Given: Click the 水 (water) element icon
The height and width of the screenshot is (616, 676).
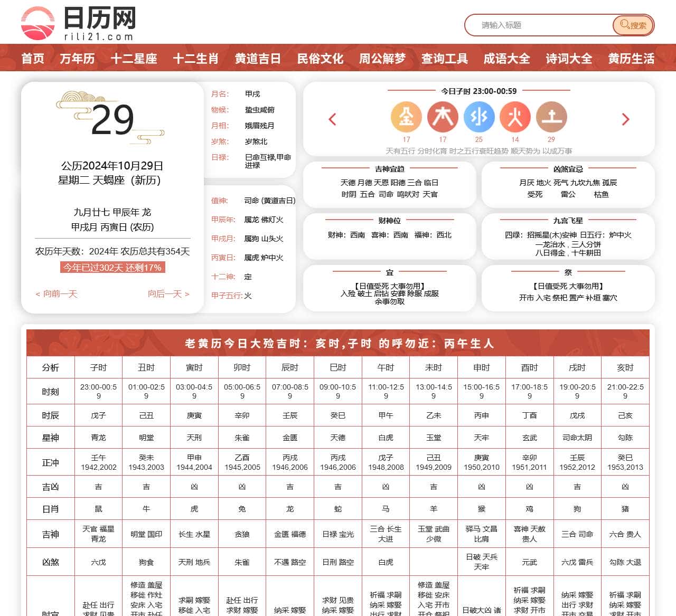Looking at the screenshot, I should click(x=479, y=117).
